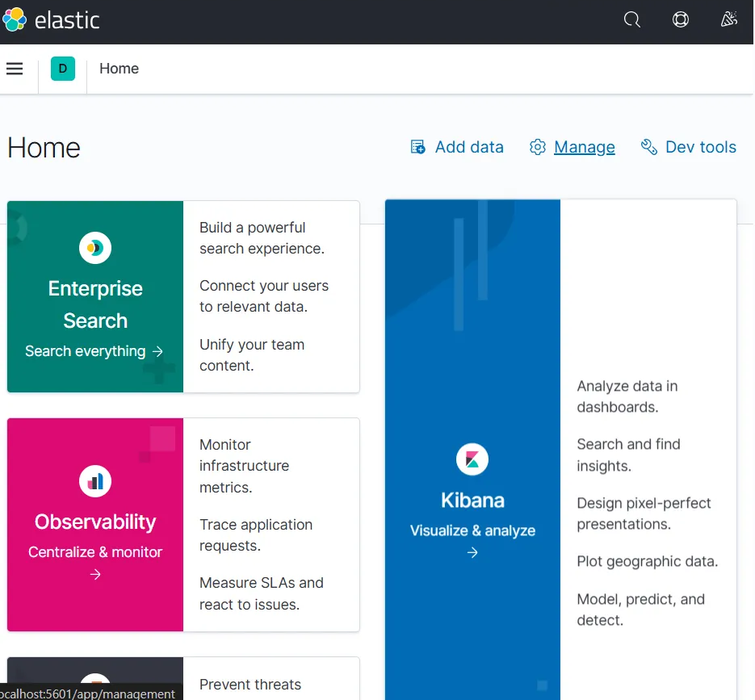Screen dimensions: 755x700
Task: Click Search everything link
Action: pos(86,351)
